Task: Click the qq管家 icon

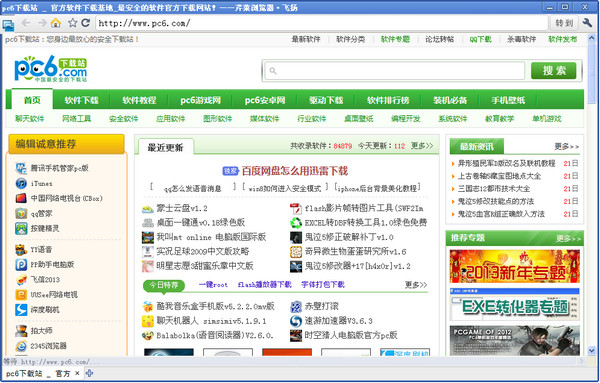Action: 21,214
